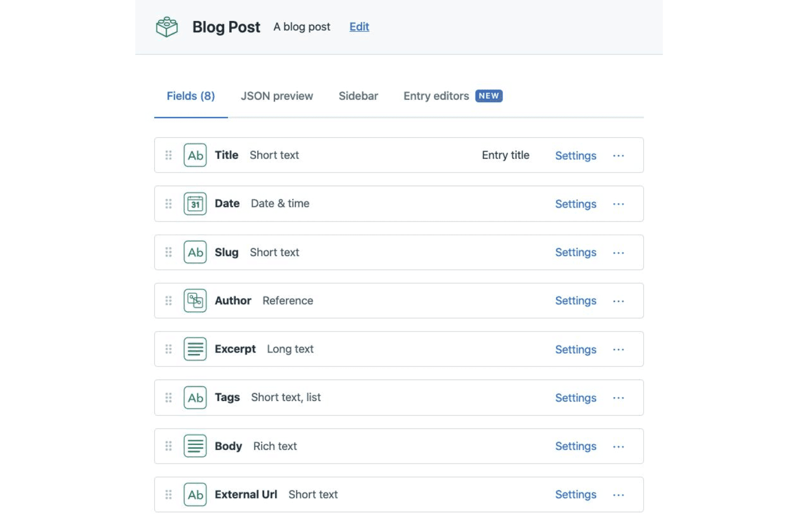This screenshot has width=798, height=532.
Task: Click the drag handle of the Tags row
Action: (169, 398)
